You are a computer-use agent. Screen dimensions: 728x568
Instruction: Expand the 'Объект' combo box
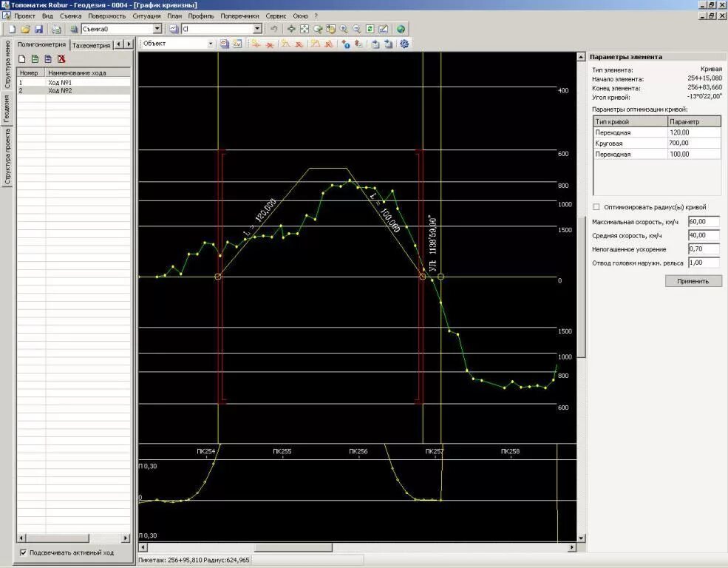(211, 44)
